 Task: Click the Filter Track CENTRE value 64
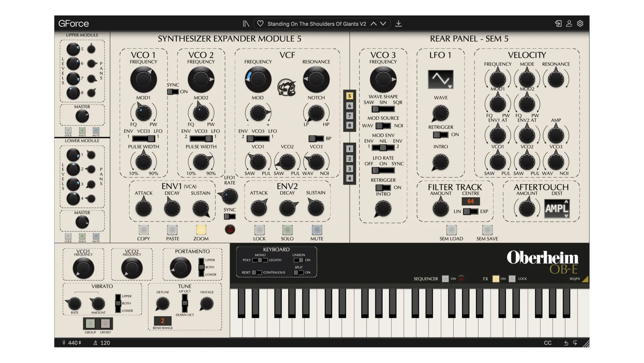click(x=471, y=201)
